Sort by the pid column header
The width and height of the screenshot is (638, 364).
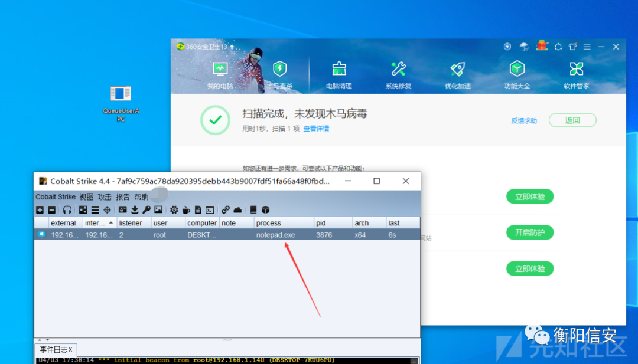click(x=333, y=223)
